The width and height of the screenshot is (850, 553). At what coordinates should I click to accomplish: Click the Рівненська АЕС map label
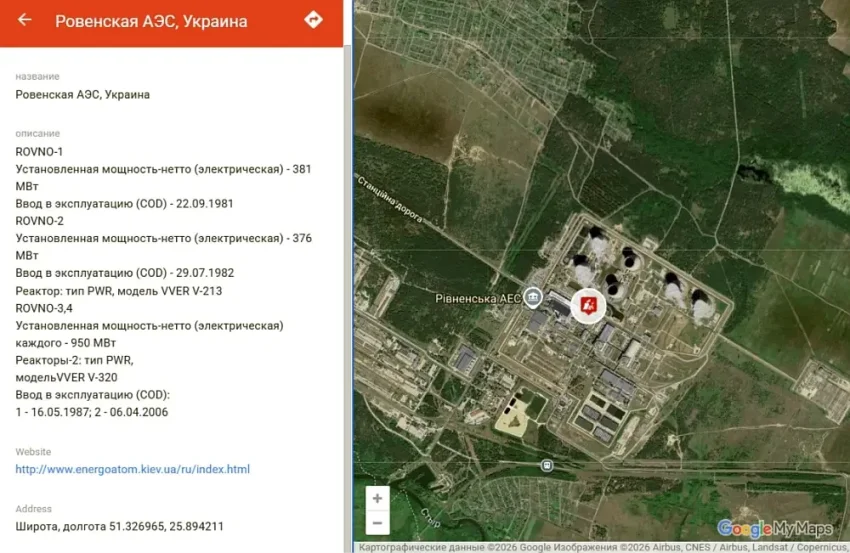pos(479,299)
